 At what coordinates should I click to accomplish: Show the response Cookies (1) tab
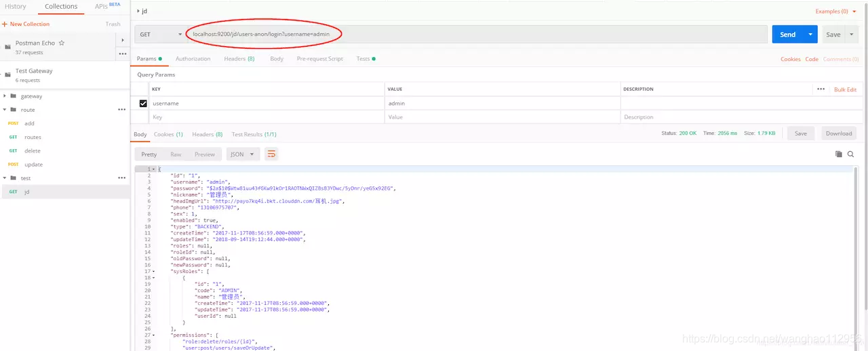[x=168, y=134]
